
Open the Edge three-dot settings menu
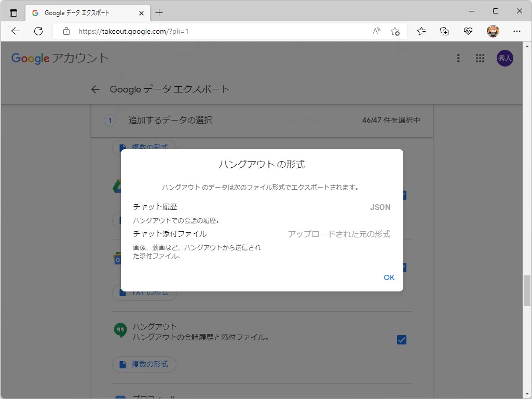(517, 31)
